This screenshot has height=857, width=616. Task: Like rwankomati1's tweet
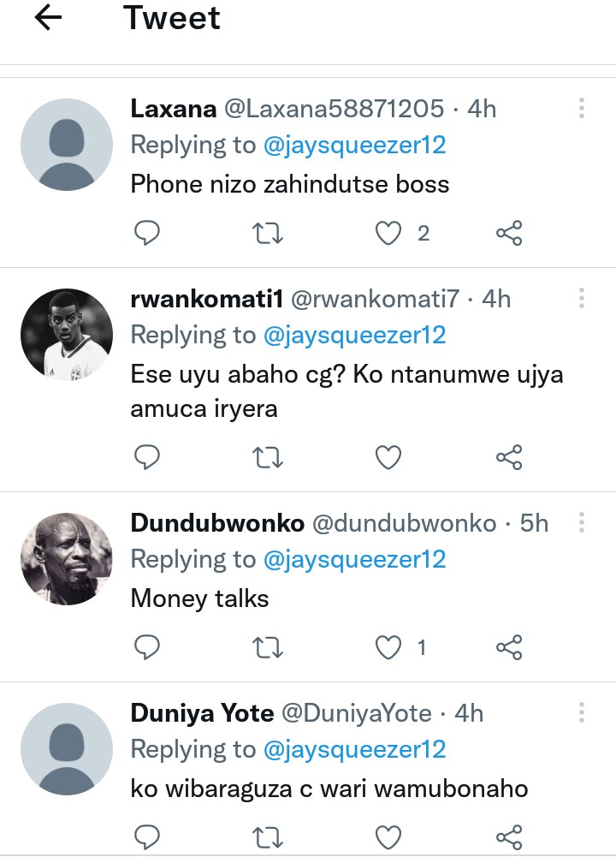click(389, 457)
